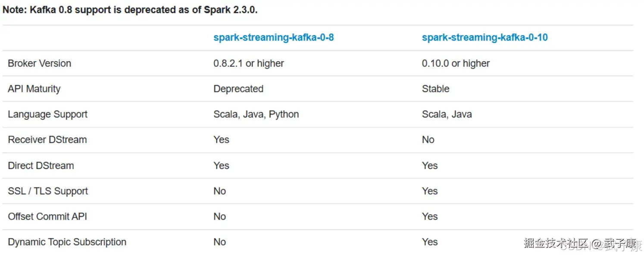Click the Receiver DStream row label
The image size is (644, 257).
point(47,140)
